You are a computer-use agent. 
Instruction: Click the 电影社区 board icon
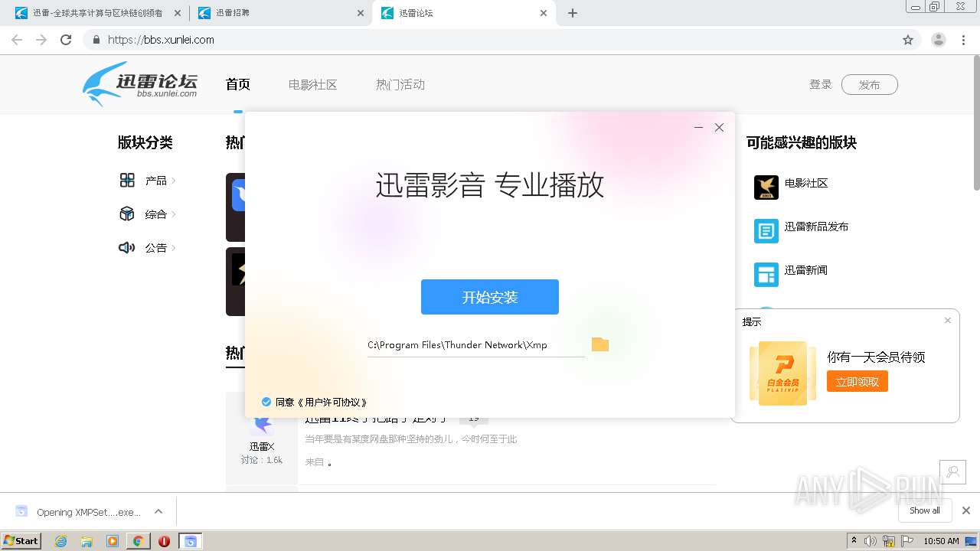pyautogui.click(x=766, y=187)
